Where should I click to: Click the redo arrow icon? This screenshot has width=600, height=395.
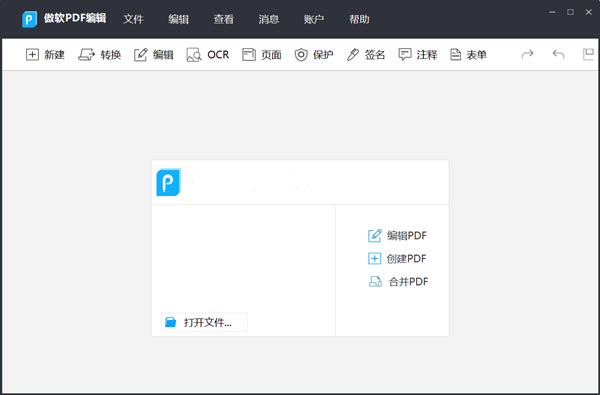(527, 54)
